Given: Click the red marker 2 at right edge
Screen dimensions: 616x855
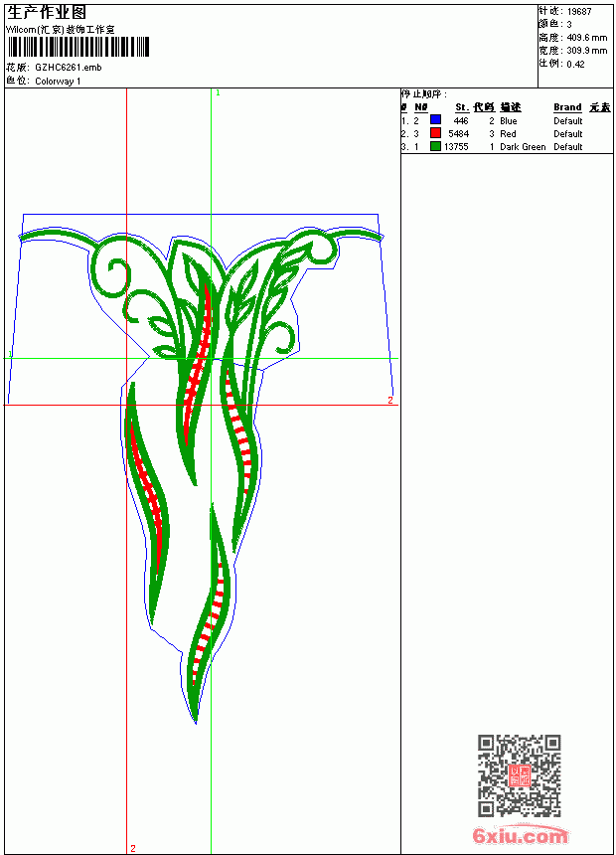Looking at the screenshot, I should 390,400.
